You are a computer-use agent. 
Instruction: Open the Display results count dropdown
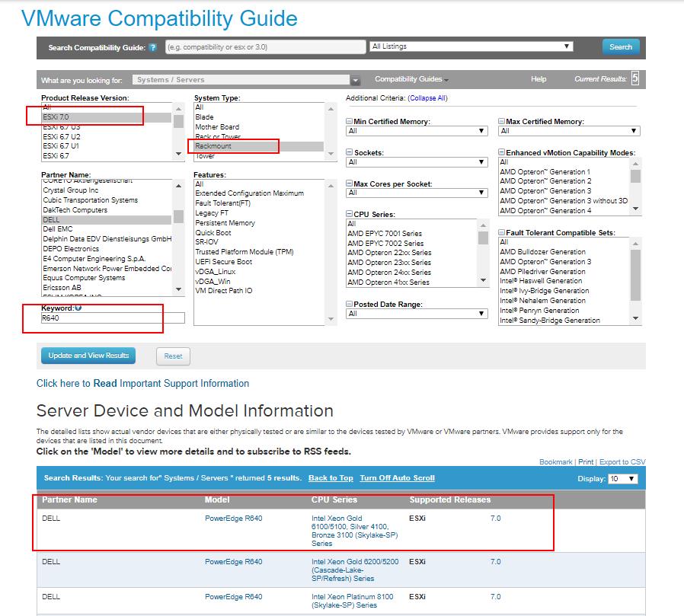[622, 479]
